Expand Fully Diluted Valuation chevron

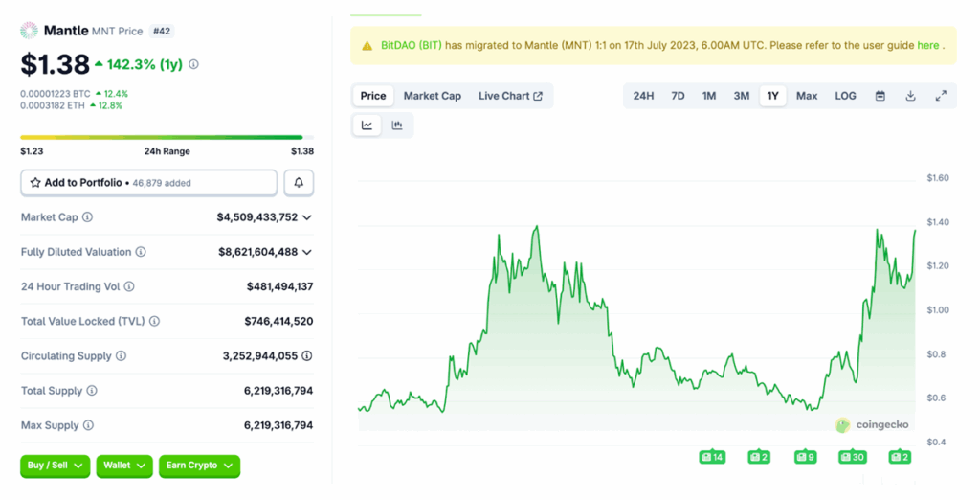pos(307,252)
